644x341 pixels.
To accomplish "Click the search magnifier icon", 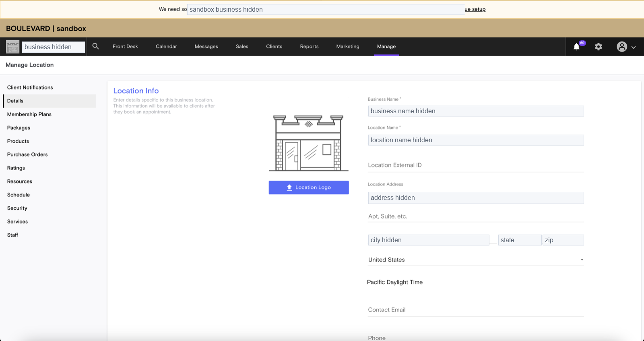I will click(95, 46).
